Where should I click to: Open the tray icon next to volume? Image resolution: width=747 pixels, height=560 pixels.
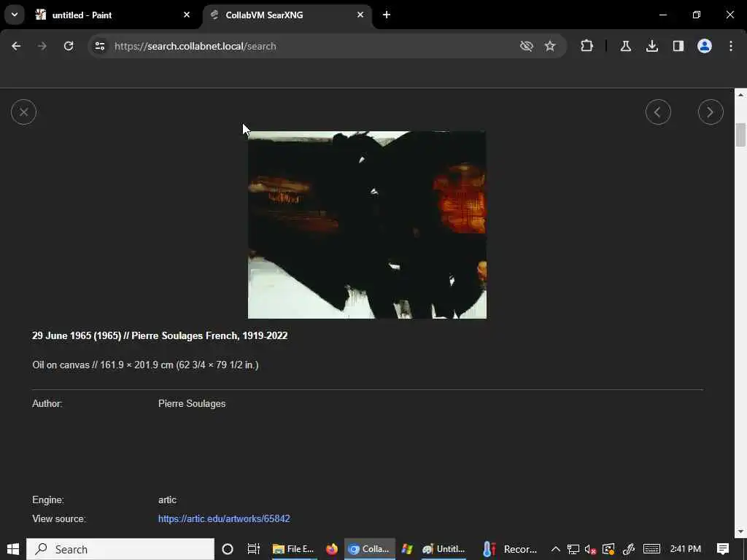pyautogui.click(x=608, y=549)
